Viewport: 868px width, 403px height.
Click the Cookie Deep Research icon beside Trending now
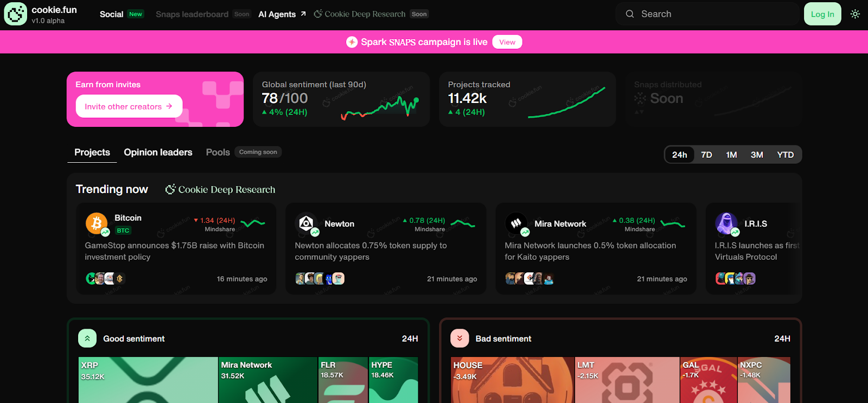(170, 189)
